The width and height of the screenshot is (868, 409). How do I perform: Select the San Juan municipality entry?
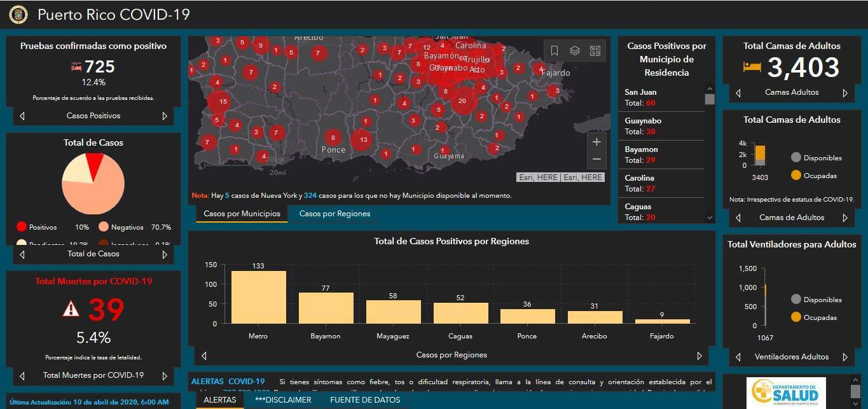pyautogui.click(x=661, y=97)
